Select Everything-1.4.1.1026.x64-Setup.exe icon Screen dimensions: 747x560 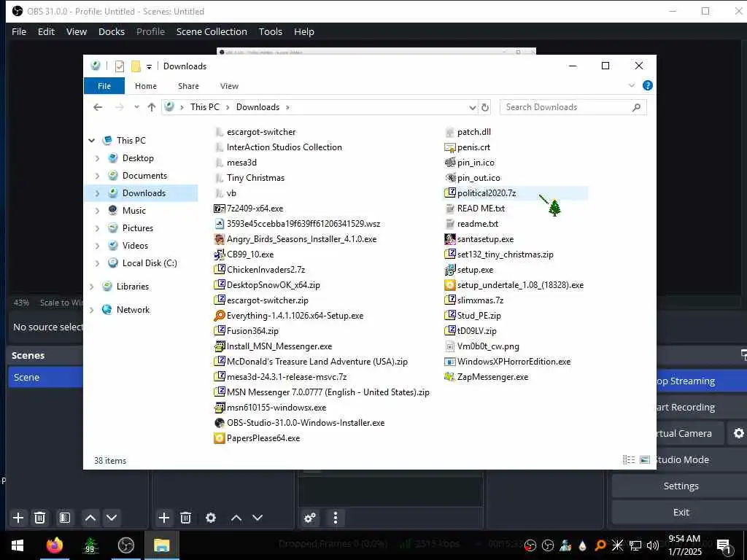(219, 316)
